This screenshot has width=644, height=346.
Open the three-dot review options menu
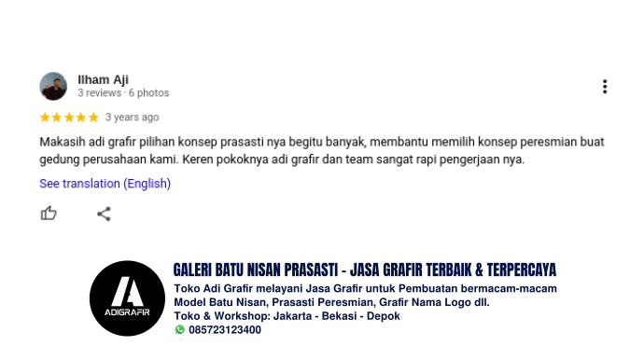point(605,87)
